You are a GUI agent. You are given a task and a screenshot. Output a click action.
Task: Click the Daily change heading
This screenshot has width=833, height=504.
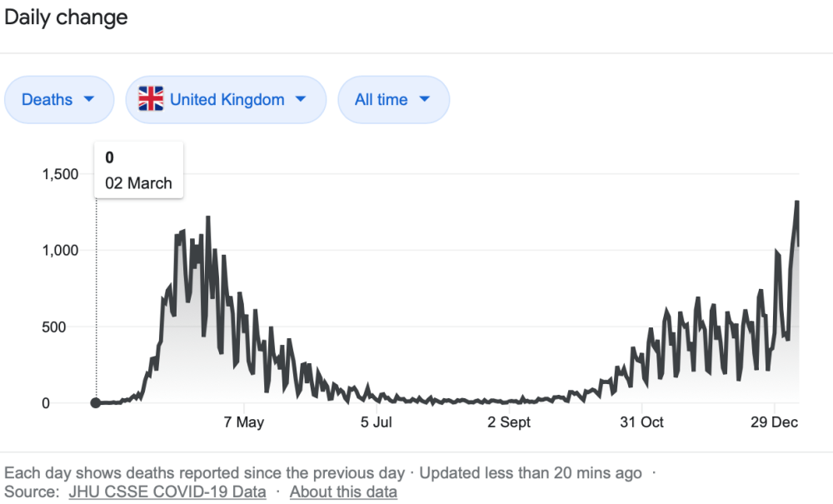pyautogui.click(x=66, y=17)
